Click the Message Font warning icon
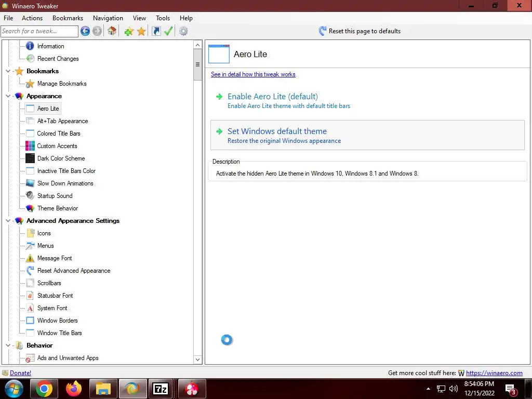 coord(30,258)
